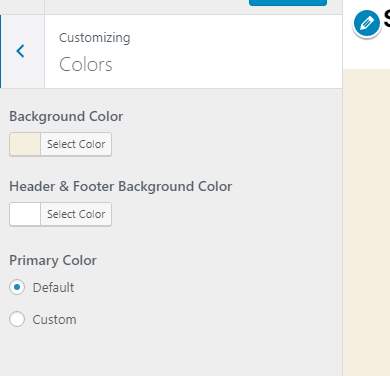Click the blue button above the Customizing header
The width and height of the screenshot is (390, 376).
[288, 3]
